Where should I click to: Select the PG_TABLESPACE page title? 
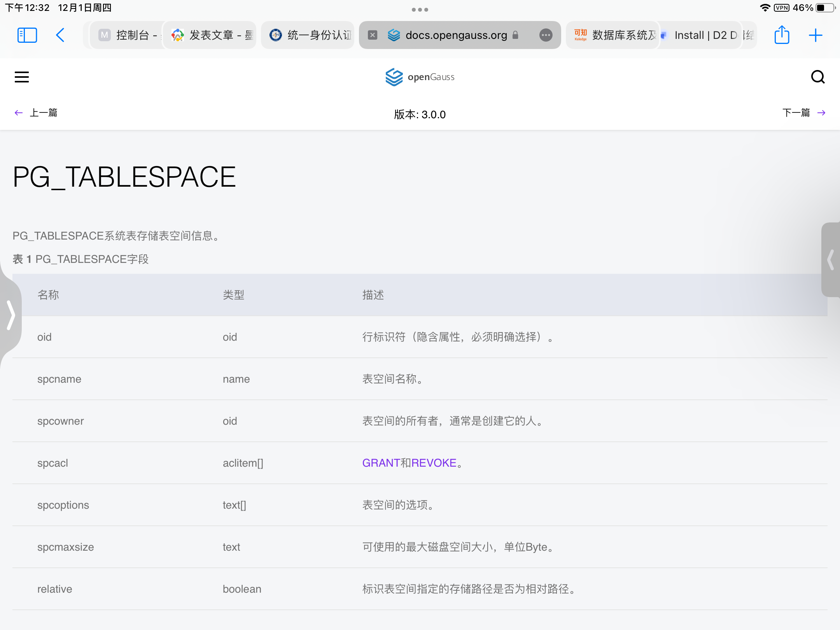click(x=124, y=176)
